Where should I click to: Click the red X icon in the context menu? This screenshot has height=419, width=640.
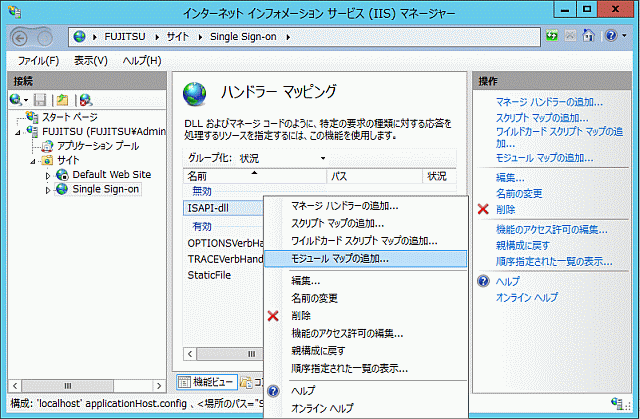pos(273,316)
